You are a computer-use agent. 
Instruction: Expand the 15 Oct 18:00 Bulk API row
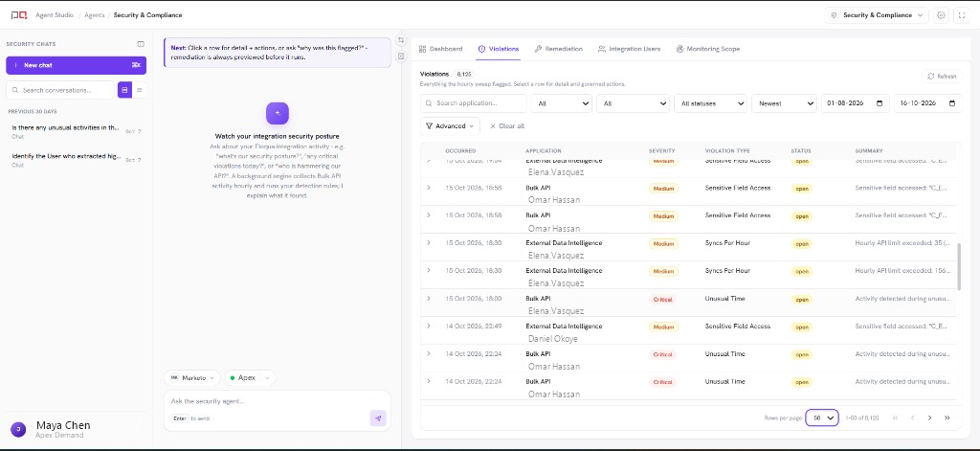coord(429,299)
